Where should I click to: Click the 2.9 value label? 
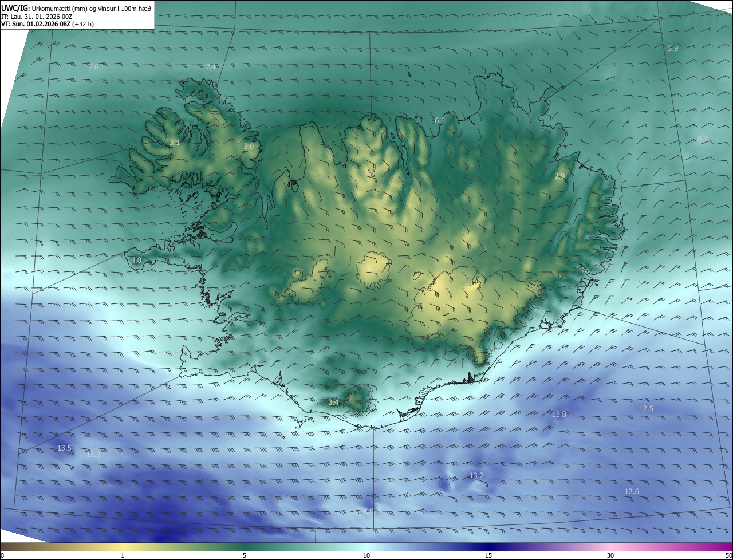[x=559, y=176]
